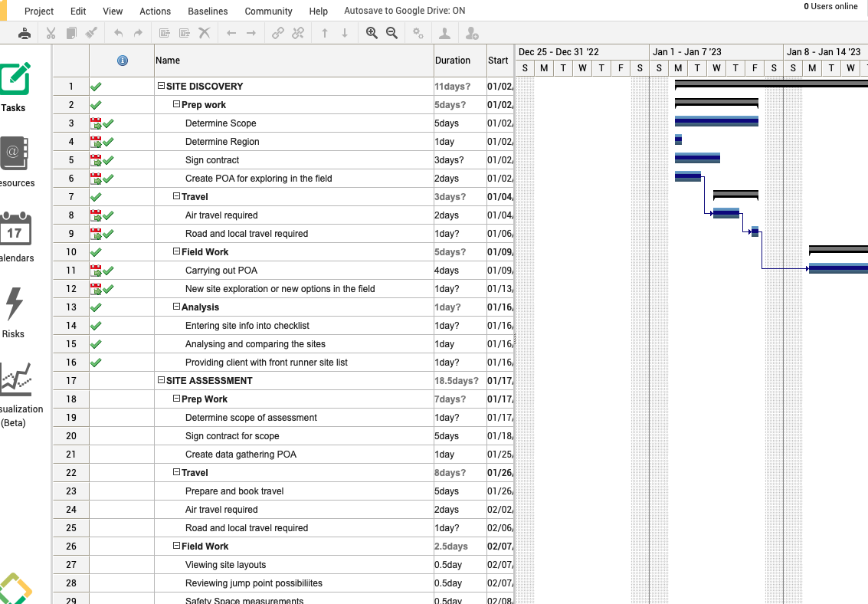Click the Zoom out magnifier icon

click(x=392, y=33)
